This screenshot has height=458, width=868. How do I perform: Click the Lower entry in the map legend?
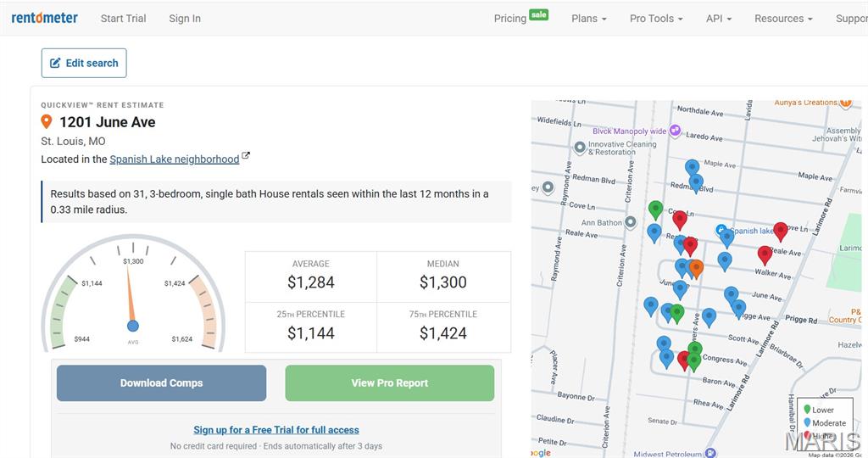tap(818, 410)
